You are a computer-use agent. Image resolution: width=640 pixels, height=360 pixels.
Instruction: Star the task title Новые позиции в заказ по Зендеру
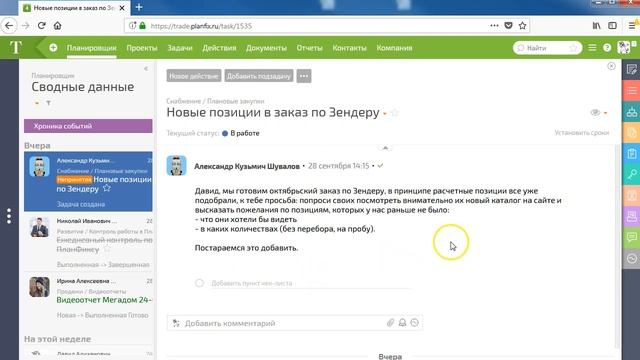coord(394,113)
